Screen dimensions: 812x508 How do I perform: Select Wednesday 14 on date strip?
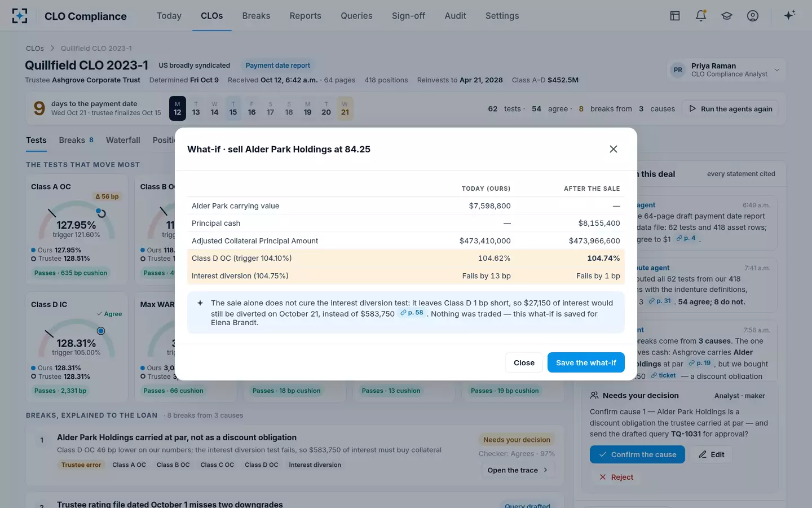214,108
